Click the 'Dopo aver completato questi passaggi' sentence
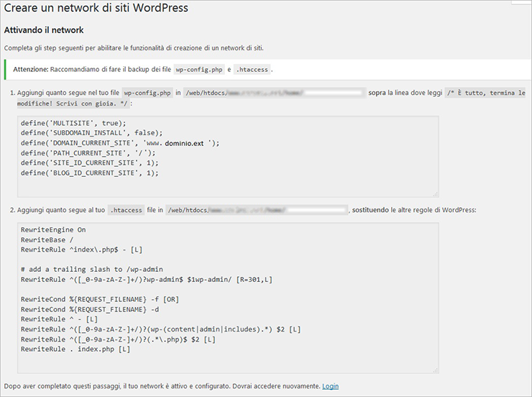This screenshot has width=532, height=397. point(162,386)
